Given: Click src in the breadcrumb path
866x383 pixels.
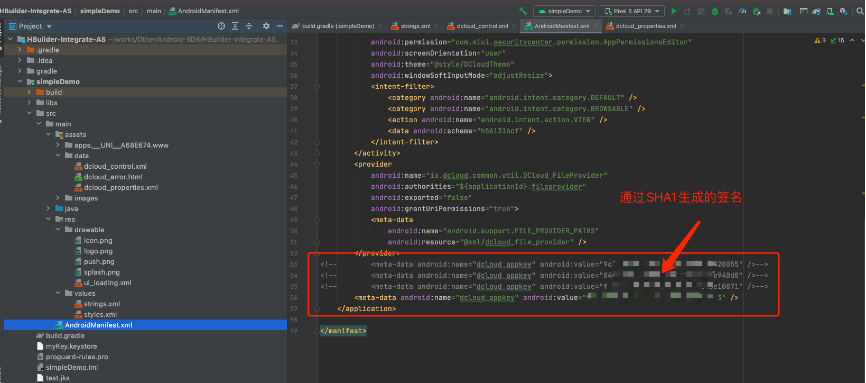Looking at the screenshot, I should tap(133, 11).
